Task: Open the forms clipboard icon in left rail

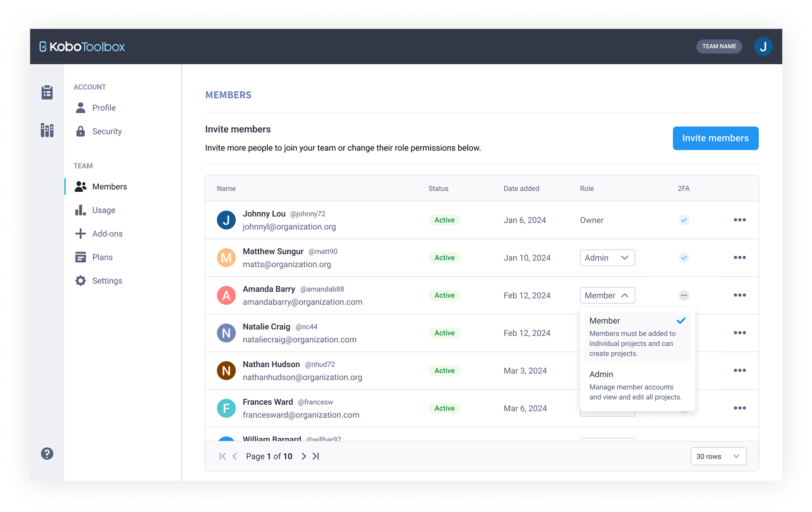Action: click(x=47, y=93)
